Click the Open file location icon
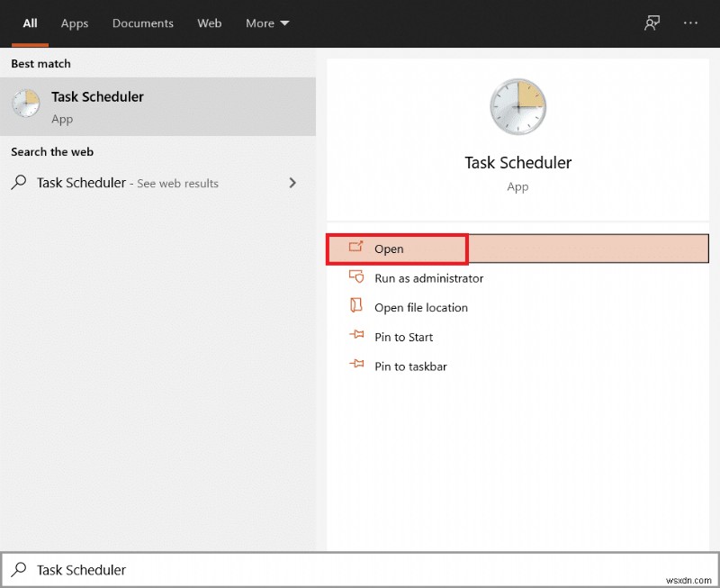The width and height of the screenshot is (720, 588). pos(355,306)
